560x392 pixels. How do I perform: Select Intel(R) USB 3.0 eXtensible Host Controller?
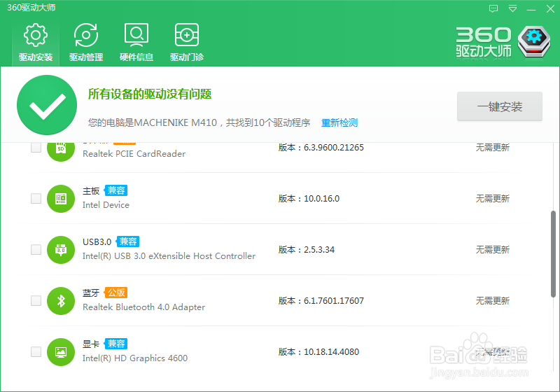(169, 256)
